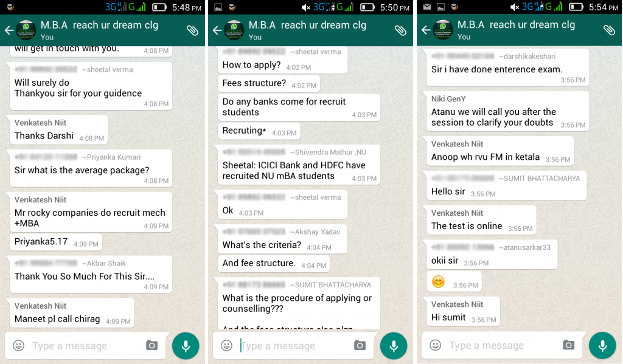Open the emoji picker in the 5:50 PM screen
The width and height of the screenshot is (623, 364).
point(227,345)
